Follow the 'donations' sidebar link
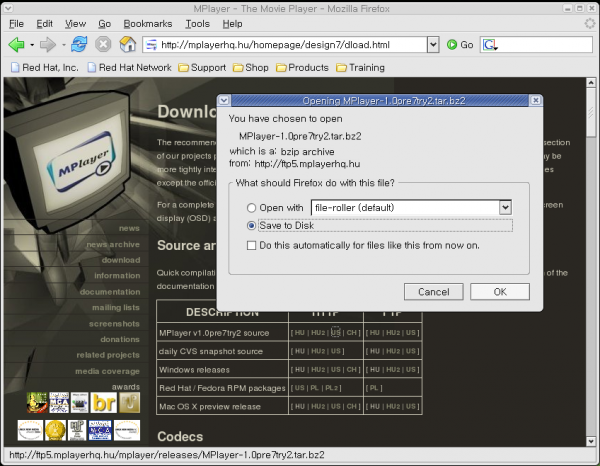 [120, 339]
